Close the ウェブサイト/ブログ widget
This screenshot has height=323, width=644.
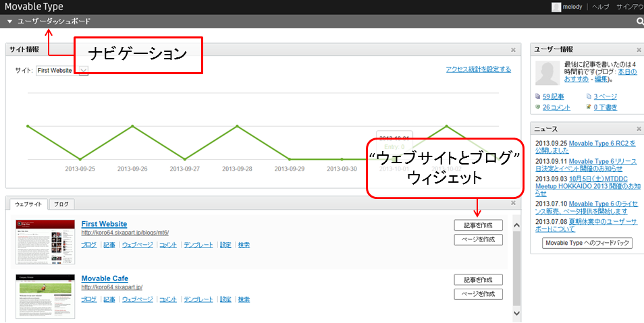pyautogui.click(x=513, y=203)
